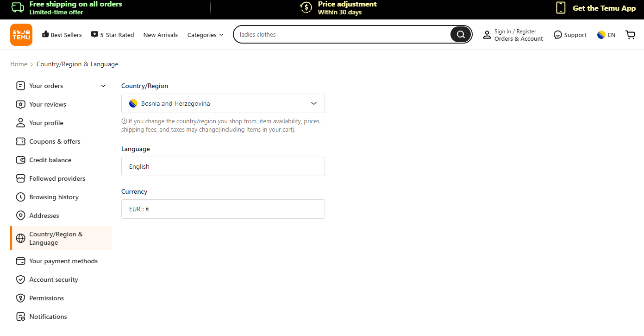Screen dimensions: 644x336
Task: Open Credit balance page
Action: (x=50, y=160)
